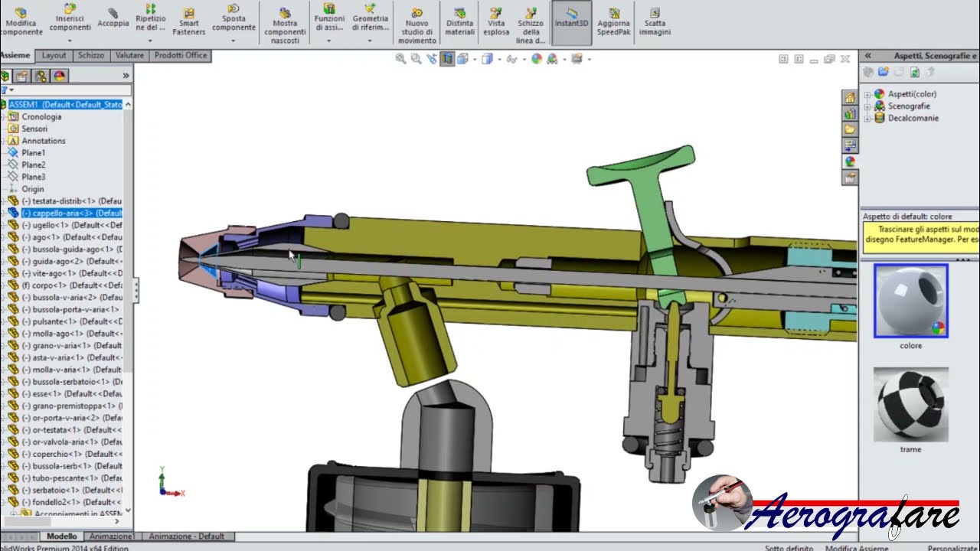The width and height of the screenshot is (980, 551).
Task: Expand Aspetti(color) tree node
Action: [867, 94]
